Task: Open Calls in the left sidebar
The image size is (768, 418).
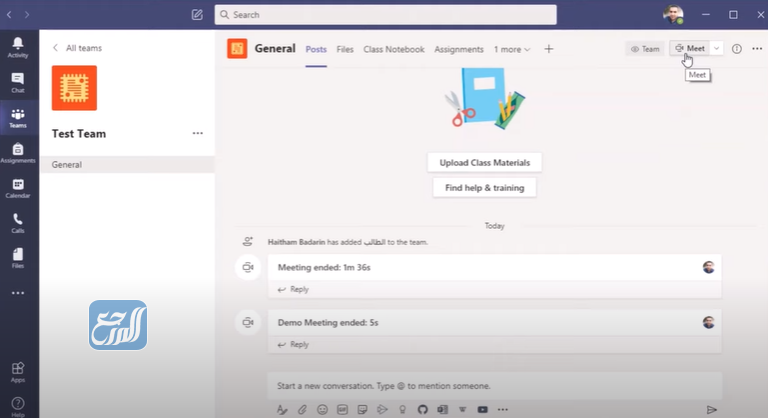Action: click(x=18, y=223)
